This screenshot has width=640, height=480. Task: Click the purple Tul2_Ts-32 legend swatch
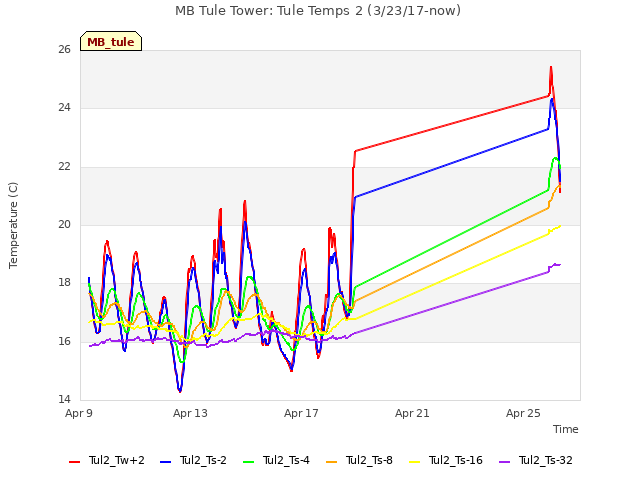click(x=504, y=462)
